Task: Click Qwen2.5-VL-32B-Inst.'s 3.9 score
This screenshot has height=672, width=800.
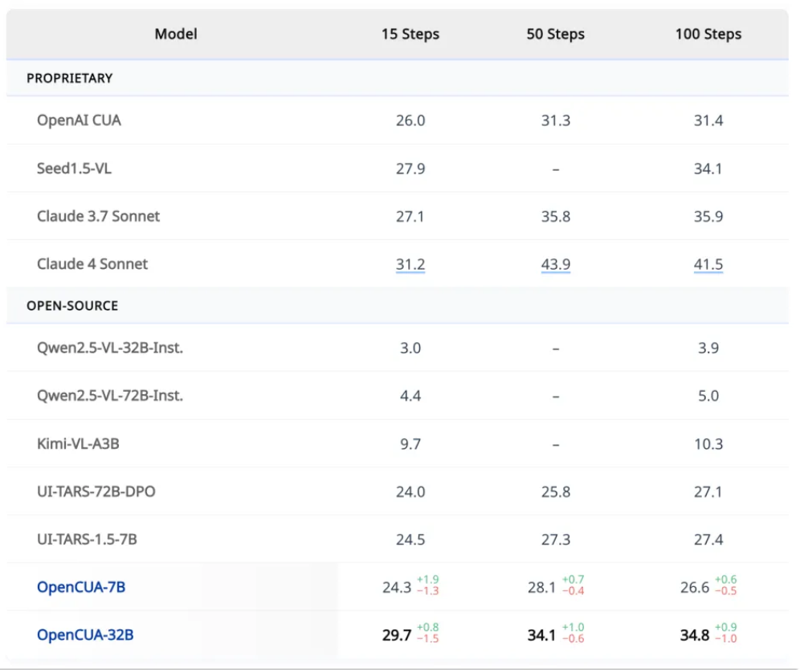Action: coord(708,348)
